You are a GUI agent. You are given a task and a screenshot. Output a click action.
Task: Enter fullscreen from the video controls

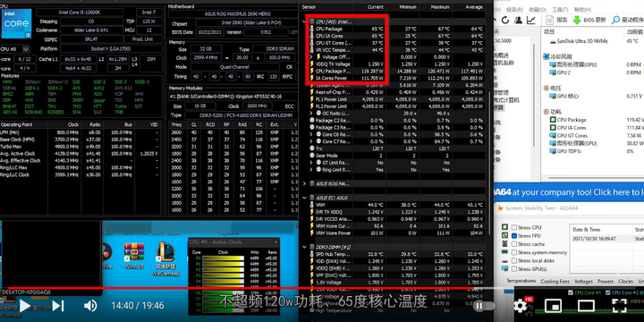click(619, 306)
